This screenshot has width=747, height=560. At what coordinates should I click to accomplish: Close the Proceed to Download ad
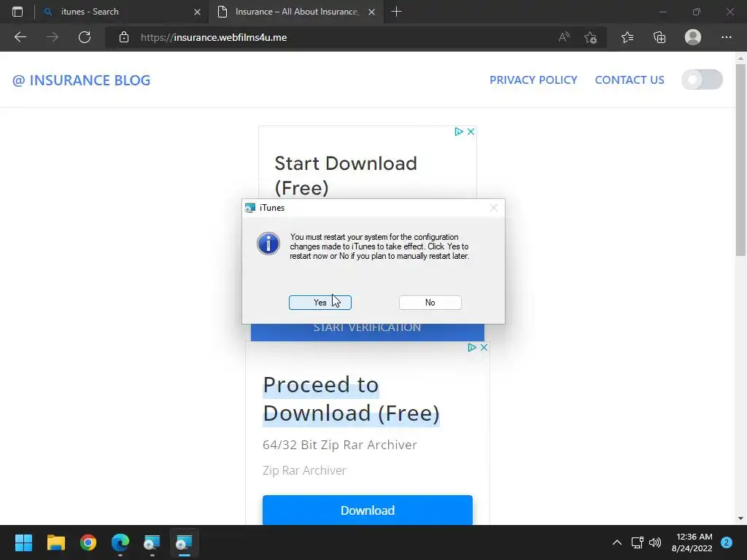pyautogui.click(x=484, y=348)
